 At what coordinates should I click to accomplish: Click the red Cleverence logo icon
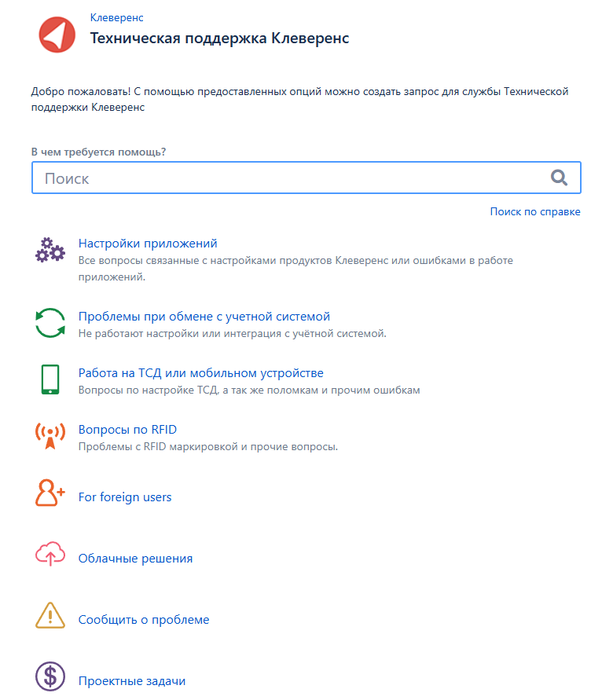[57, 35]
